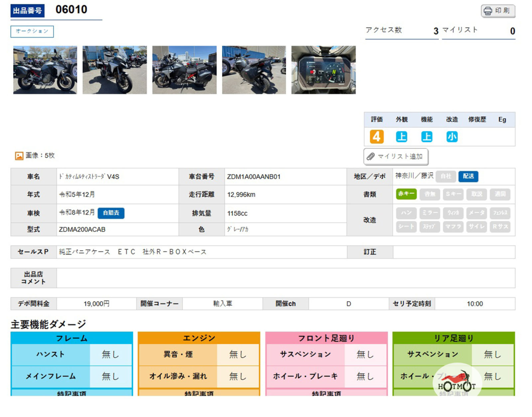This screenshot has height=417, width=532.
Task: Toggle the grey 自社 depot tag
Action: [446, 176]
